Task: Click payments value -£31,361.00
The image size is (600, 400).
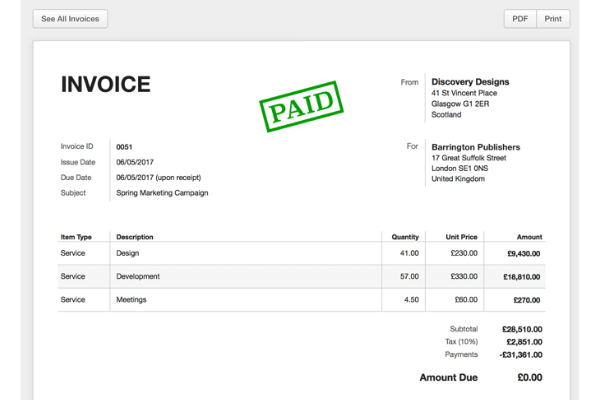Action: point(521,355)
